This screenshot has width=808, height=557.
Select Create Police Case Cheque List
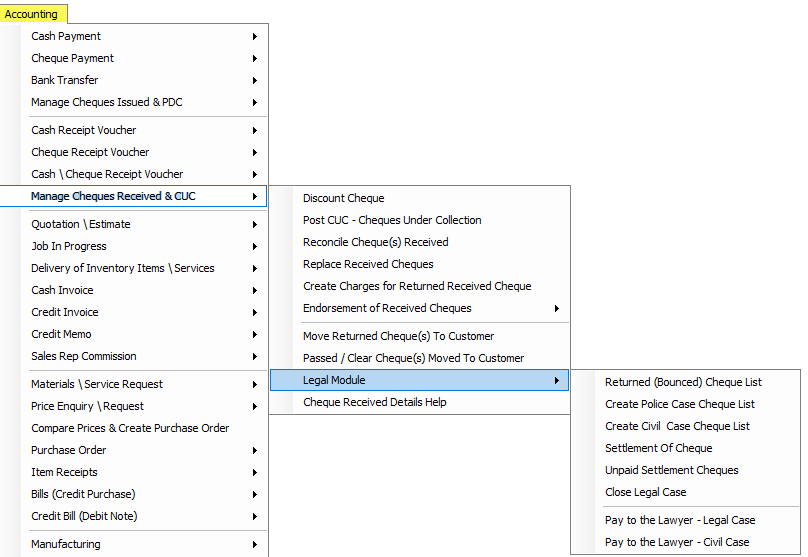[685, 404]
